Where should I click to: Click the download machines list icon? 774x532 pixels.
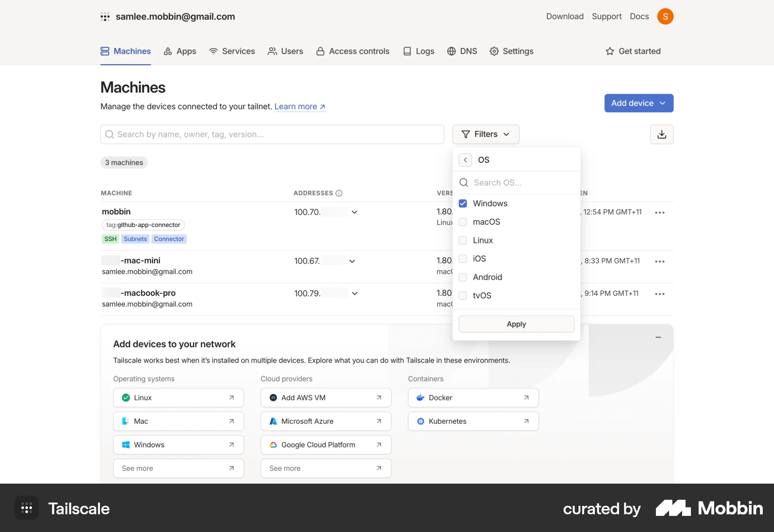pyautogui.click(x=662, y=134)
